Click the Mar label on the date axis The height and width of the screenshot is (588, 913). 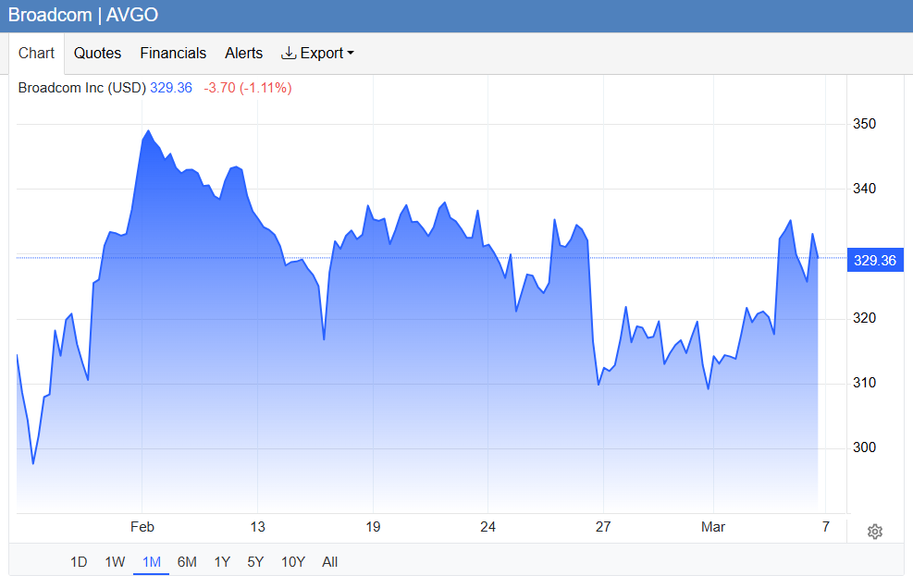coord(712,527)
